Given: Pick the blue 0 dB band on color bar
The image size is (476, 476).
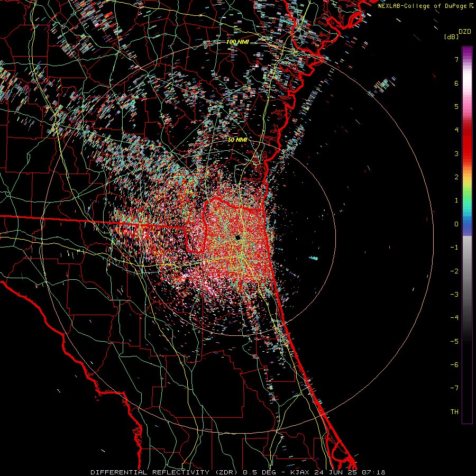Looking at the screenshot, I should point(467,225).
